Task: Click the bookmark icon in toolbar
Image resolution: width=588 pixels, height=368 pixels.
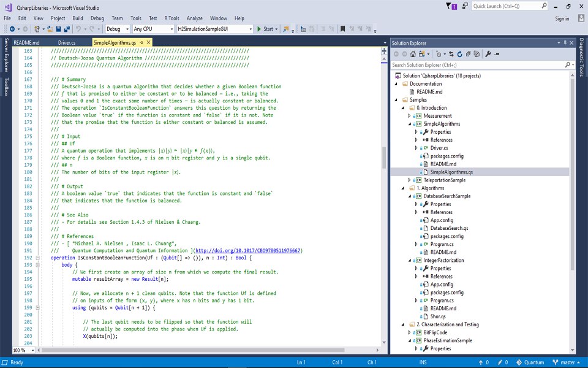Action: 342,29
